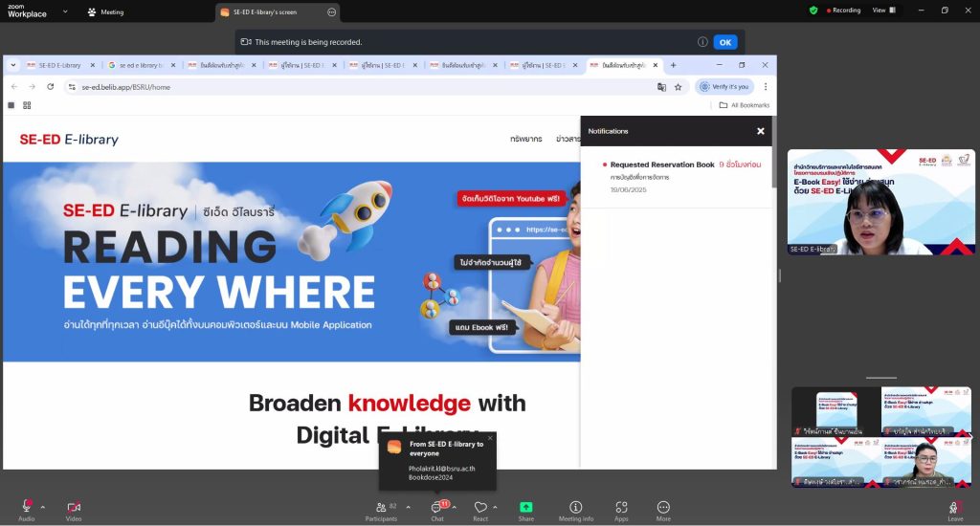
Task: Select gallery thumbnail of woman with glasses
Action: point(926,462)
